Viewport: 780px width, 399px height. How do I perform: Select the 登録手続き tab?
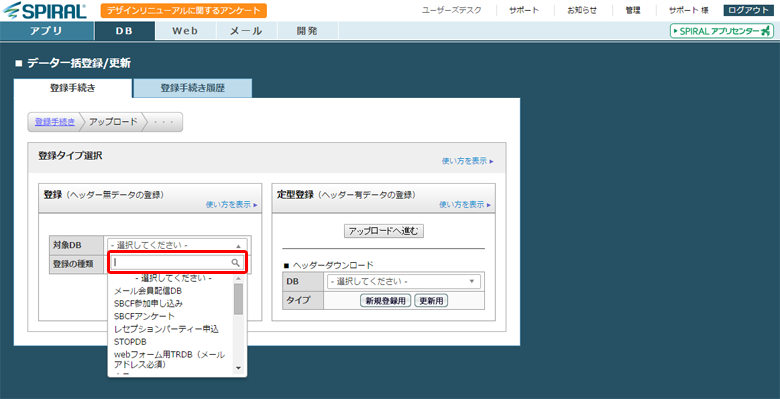[x=73, y=89]
